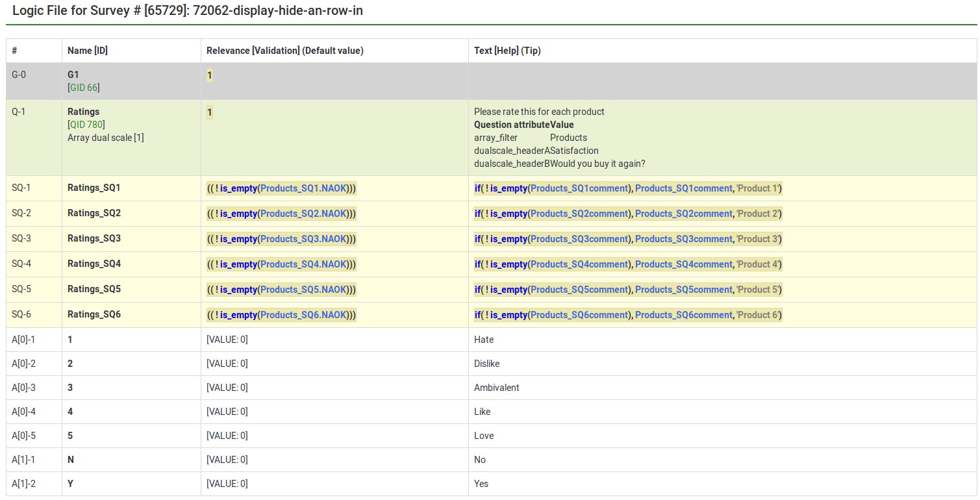This screenshot has height=500, width=980.
Task: Click the G1 group name
Action: point(73,75)
